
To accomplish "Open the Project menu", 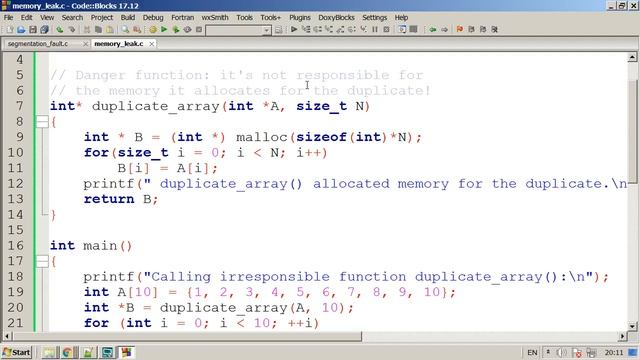I will point(102,18).
